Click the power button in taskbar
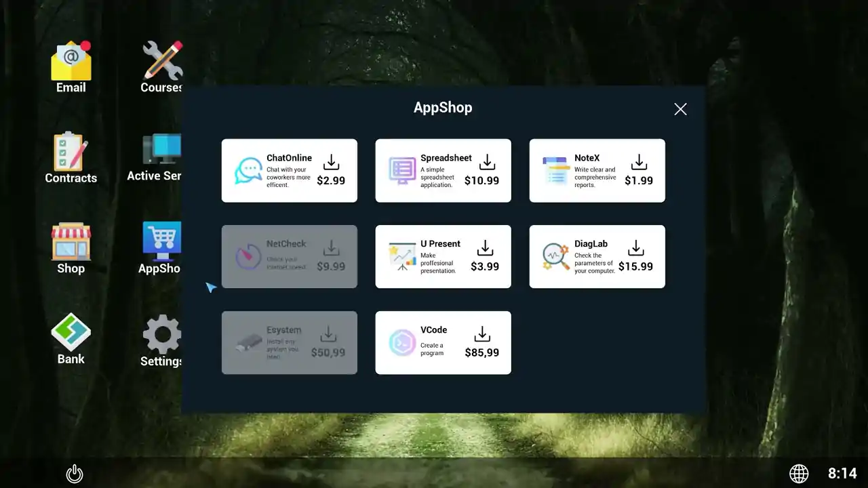The image size is (868, 488). (75, 473)
